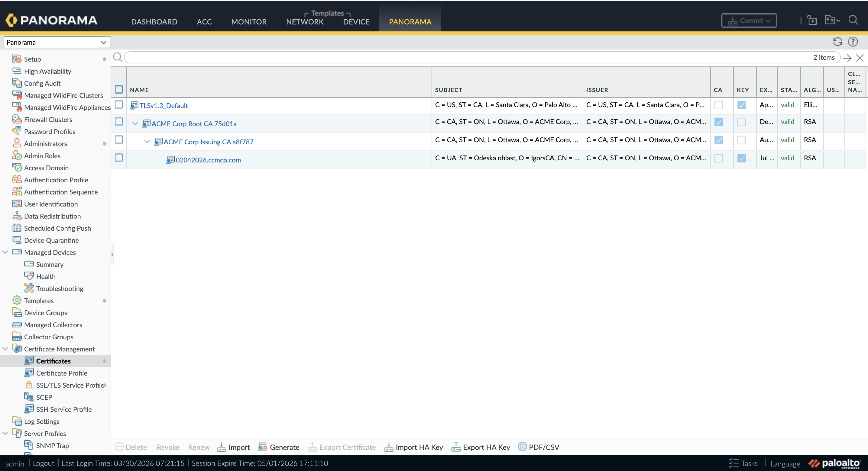The width and height of the screenshot is (868, 471).
Task: Click the Password Profiles icon
Action: pyautogui.click(x=17, y=131)
